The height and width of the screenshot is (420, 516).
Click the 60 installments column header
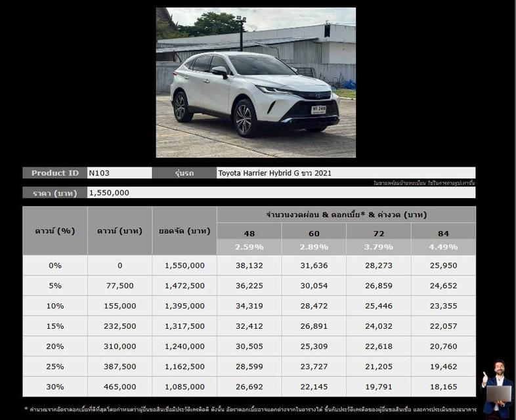314,234
